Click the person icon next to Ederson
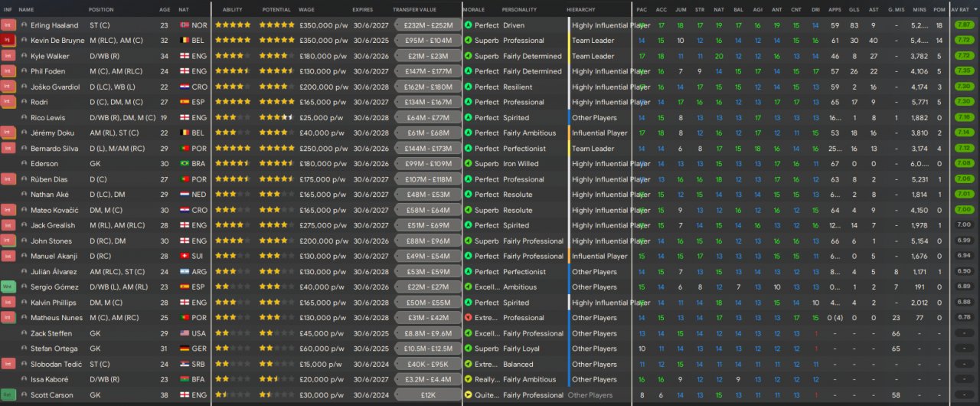This screenshot has height=406, width=980. pyautogui.click(x=24, y=164)
